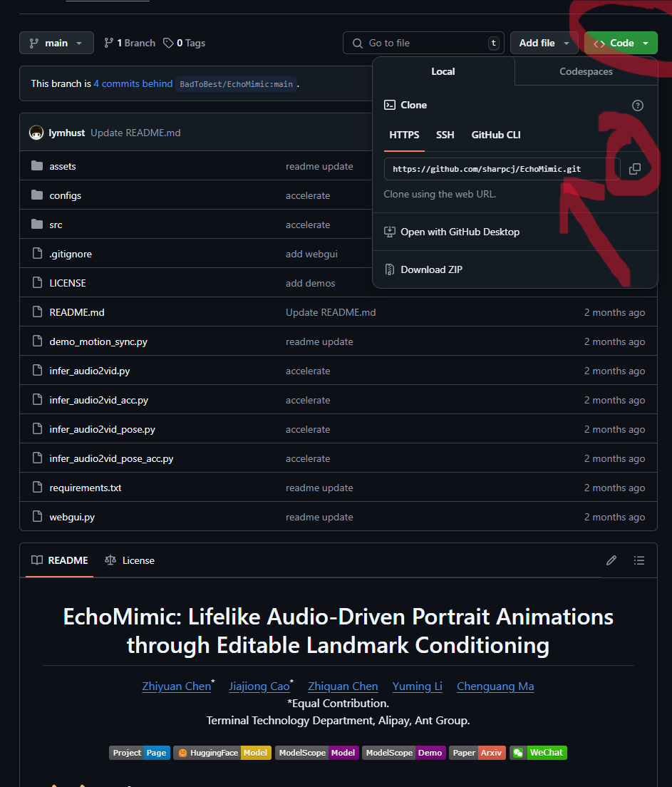Choose Open with GitHub Desktop
The width and height of the screenshot is (672, 787).
(x=460, y=232)
